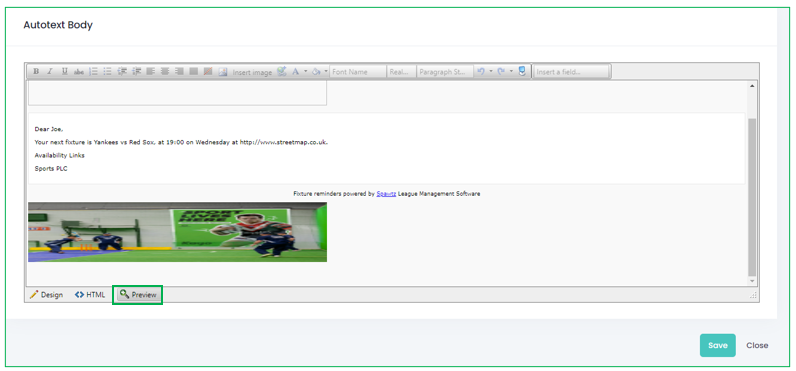The width and height of the screenshot is (796, 371).
Task: Toggle underline formatting
Action: pos(64,72)
